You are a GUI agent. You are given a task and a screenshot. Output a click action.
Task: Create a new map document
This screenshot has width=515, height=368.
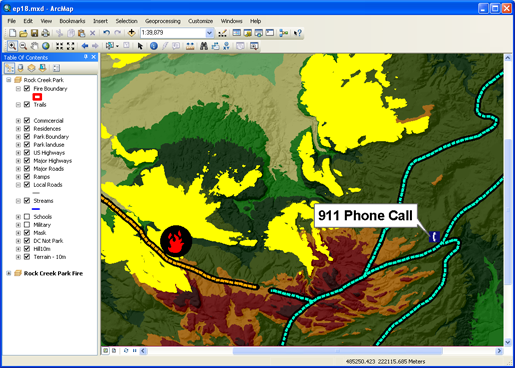click(13, 33)
